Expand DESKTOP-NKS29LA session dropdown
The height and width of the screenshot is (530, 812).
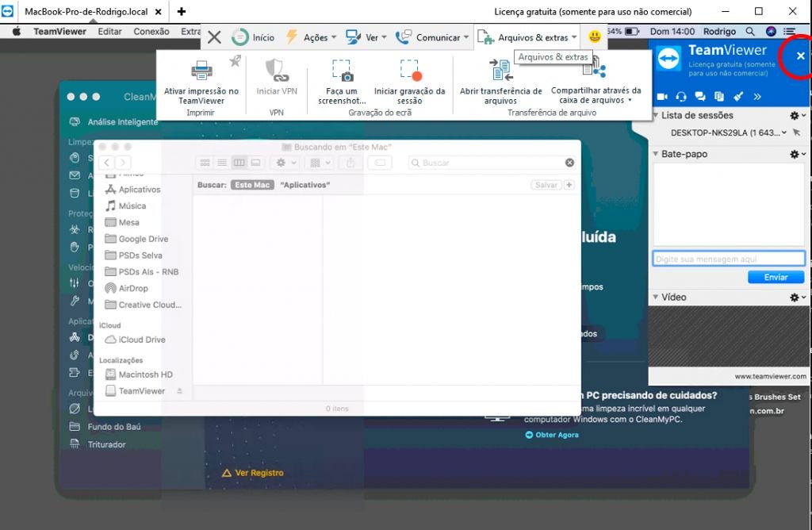[x=784, y=132]
